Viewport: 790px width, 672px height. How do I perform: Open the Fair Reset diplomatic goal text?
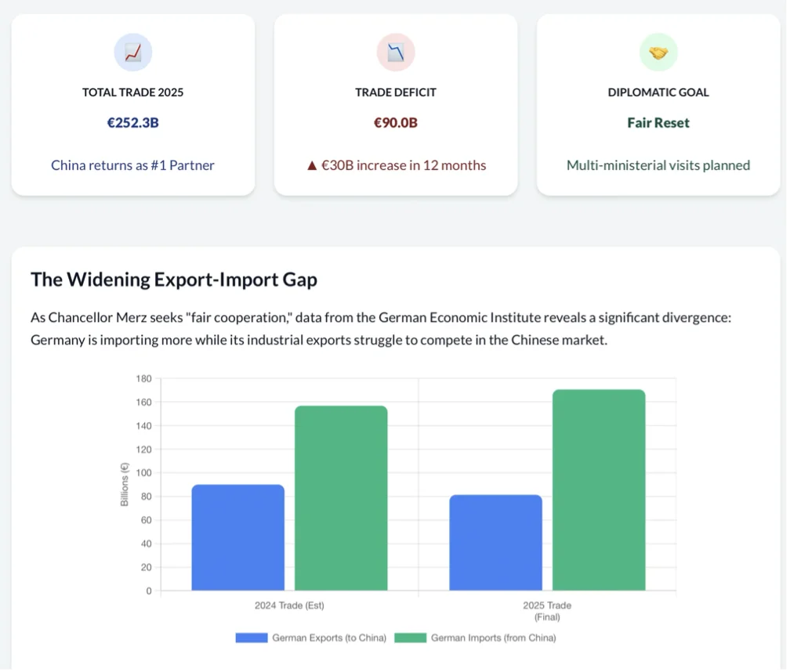click(x=658, y=123)
